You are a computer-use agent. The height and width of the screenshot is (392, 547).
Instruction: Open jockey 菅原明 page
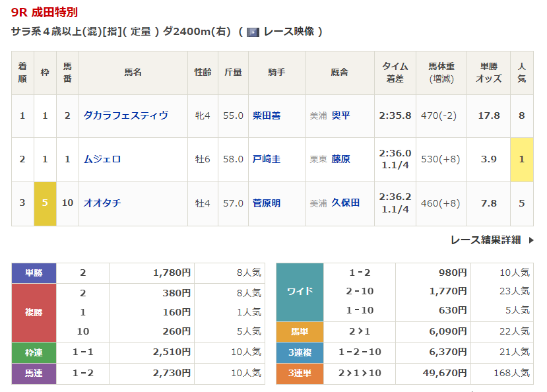coord(267,203)
